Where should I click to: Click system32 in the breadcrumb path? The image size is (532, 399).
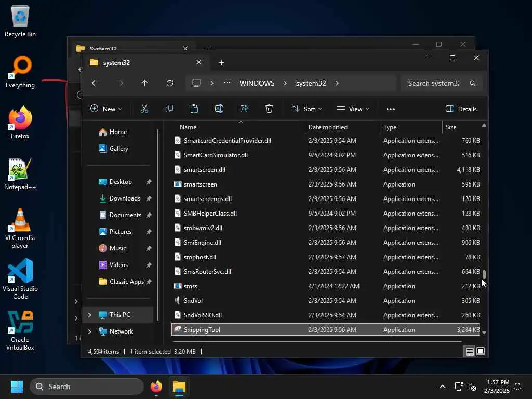click(311, 83)
